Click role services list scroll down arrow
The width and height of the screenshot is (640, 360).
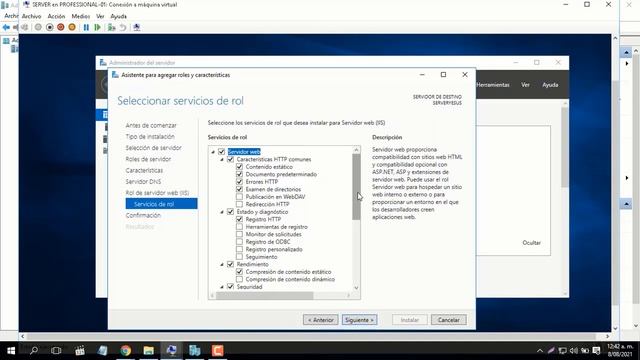[356, 288]
